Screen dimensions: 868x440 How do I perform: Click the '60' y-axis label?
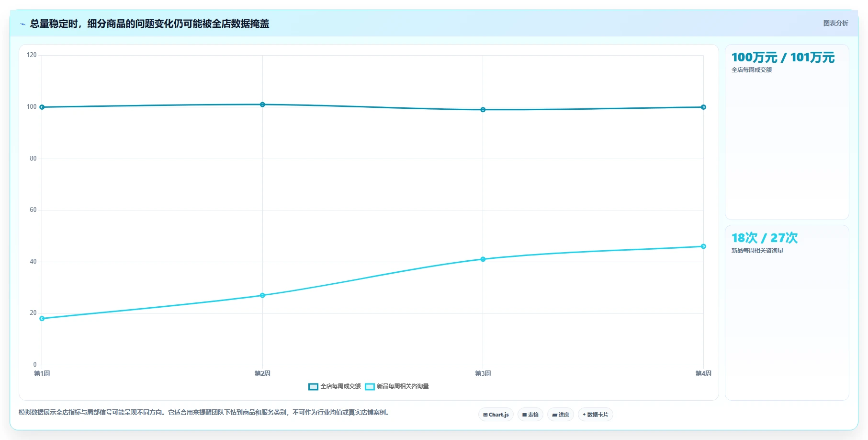33,210
